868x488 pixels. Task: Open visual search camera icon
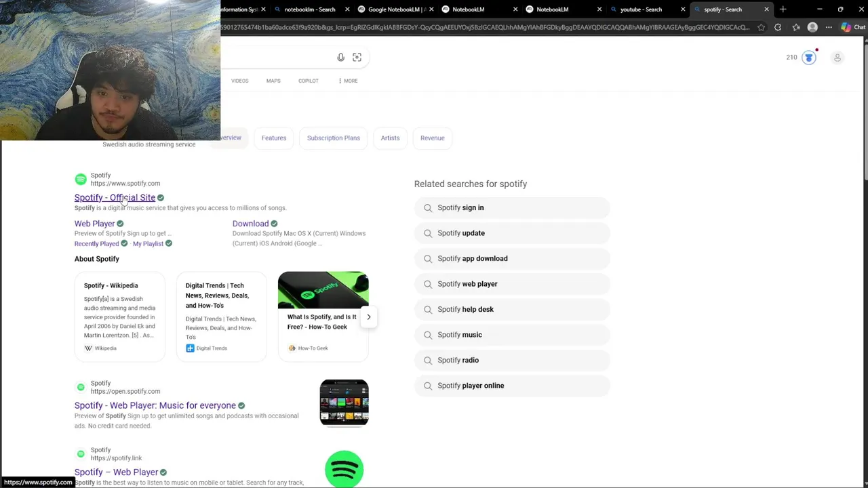click(357, 58)
